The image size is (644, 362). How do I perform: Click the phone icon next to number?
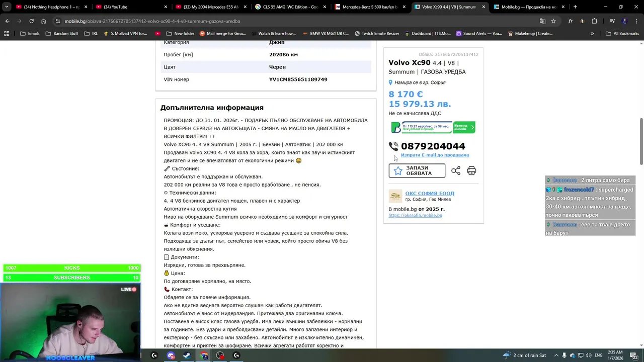[393, 146]
